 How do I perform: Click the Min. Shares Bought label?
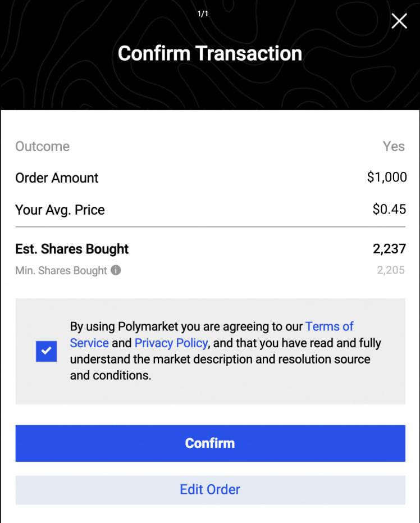(61, 270)
